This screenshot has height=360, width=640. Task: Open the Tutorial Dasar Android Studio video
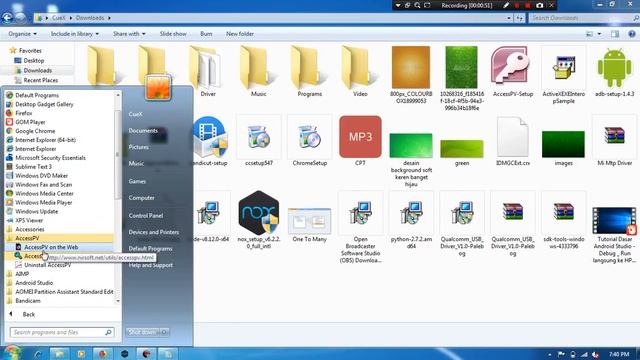click(x=614, y=235)
